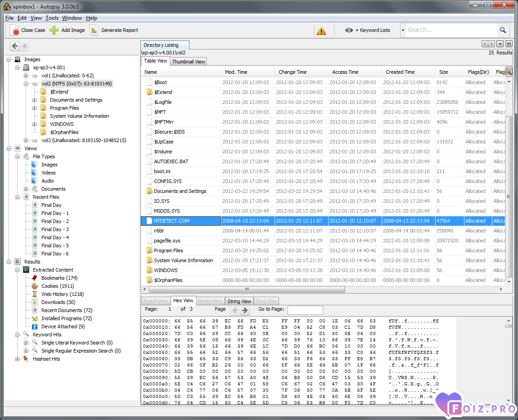
Task: Expand the vol1 Unallocated node
Action: [x=26, y=76]
